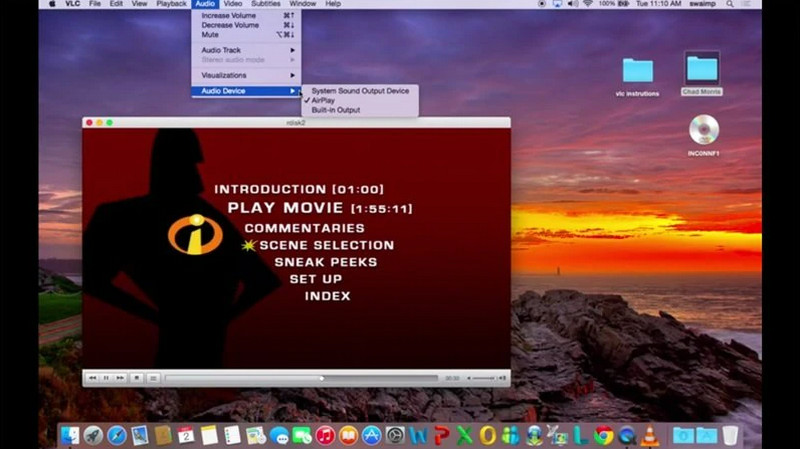Viewport: 800px width, 449px height.
Task: Click INDEX in the DVD menu
Action: coord(328,296)
